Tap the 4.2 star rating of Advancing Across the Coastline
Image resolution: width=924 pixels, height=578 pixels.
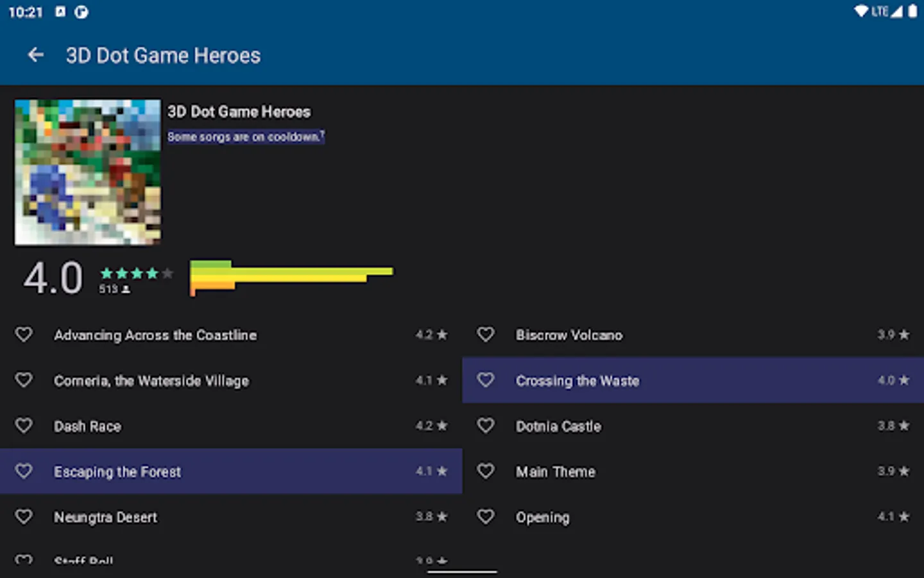[x=431, y=335]
